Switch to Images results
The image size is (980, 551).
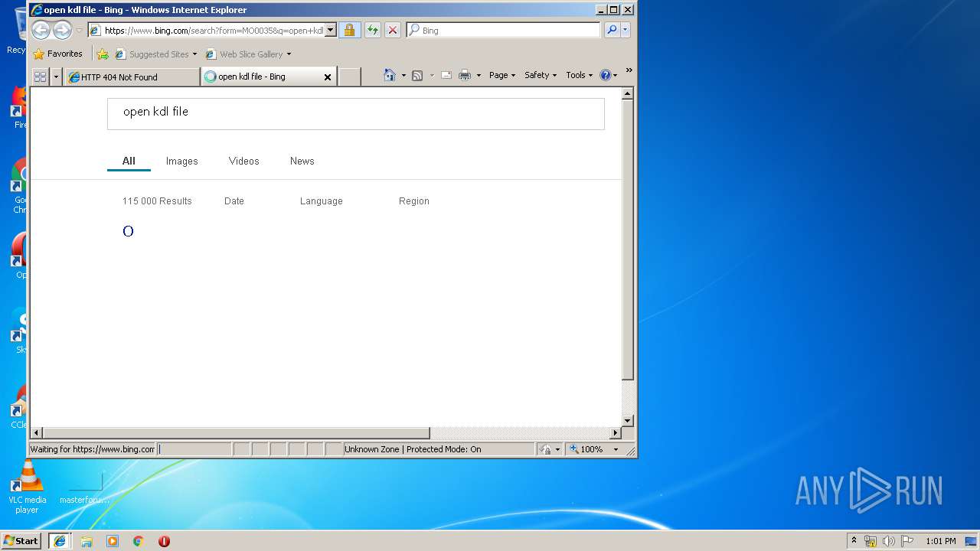click(x=182, y=161)
